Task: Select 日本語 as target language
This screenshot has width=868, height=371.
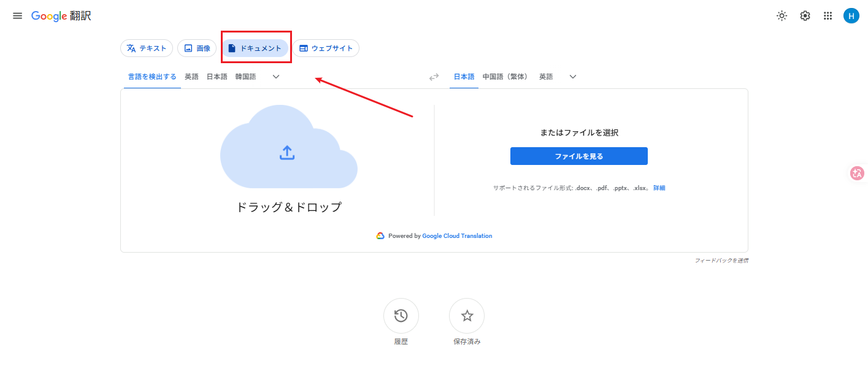Action: tap(464, 77)
